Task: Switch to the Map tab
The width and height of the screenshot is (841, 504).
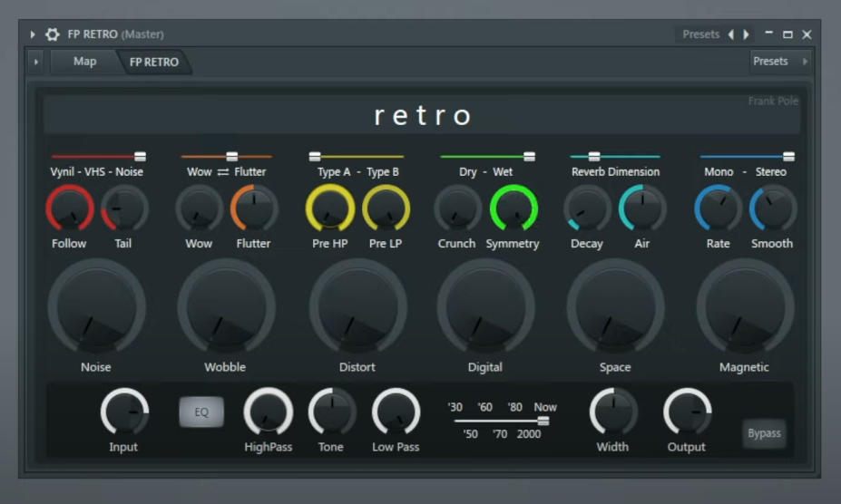Action: (x=84, y=62)
